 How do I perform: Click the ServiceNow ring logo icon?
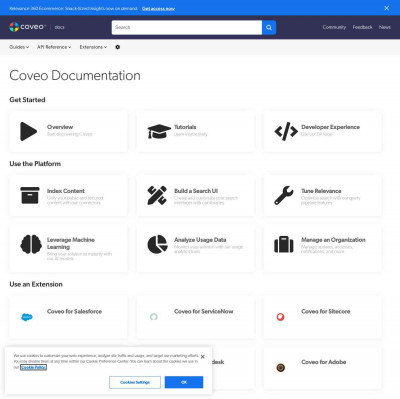[x=154, y=317]
